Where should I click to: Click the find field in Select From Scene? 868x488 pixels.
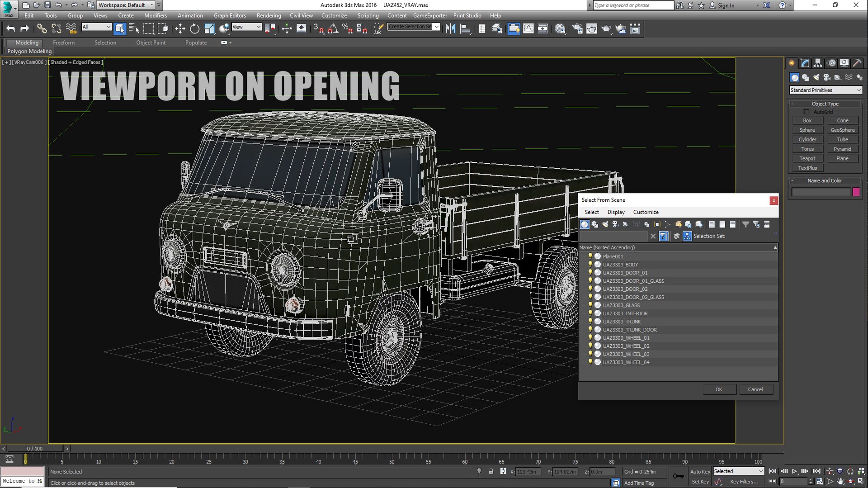(613, 237)
